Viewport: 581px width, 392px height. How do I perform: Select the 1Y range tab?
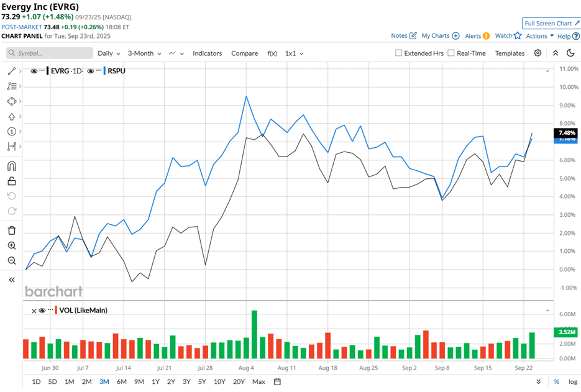coord(155,381)
